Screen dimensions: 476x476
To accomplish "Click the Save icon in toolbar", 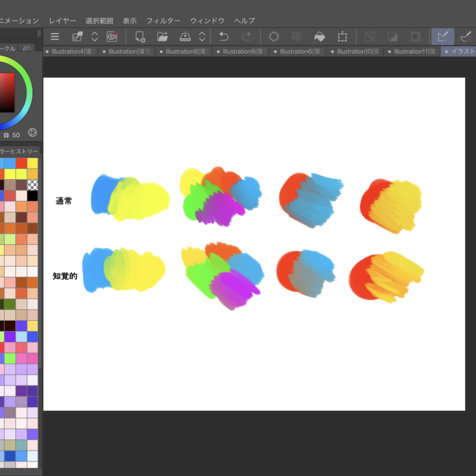I will click(185, 37).
